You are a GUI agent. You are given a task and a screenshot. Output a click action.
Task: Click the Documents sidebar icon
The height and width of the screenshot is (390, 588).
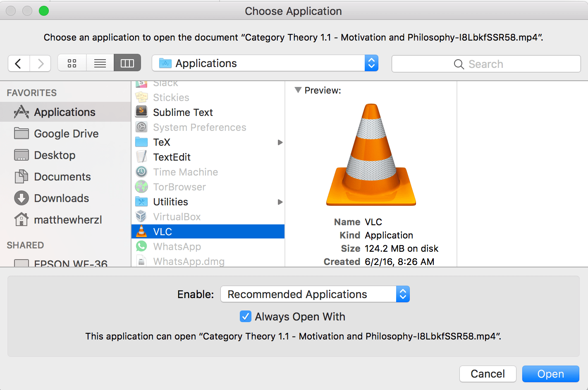[x=21, y=176]
